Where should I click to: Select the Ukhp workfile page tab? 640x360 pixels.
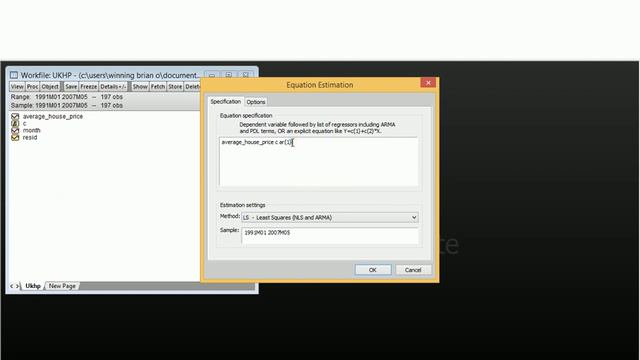33,286
